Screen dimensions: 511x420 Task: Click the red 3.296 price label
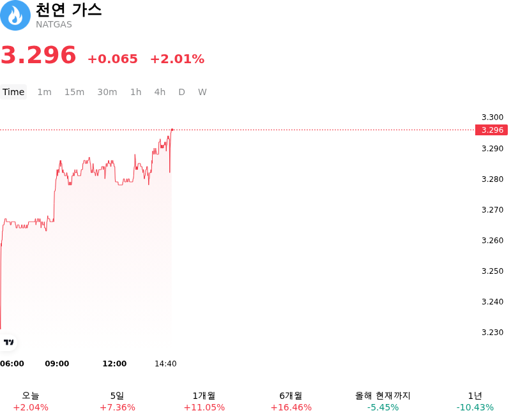click(491, 130)
